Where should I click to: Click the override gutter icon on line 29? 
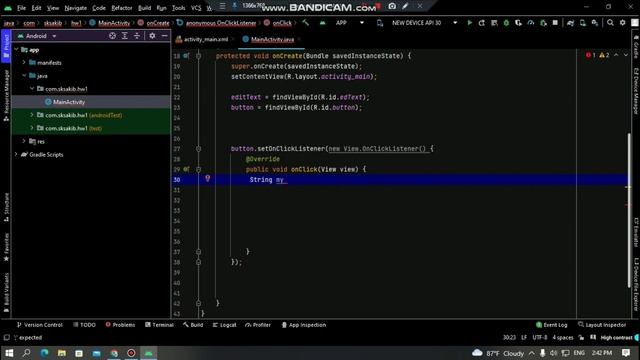click(186, 169)
